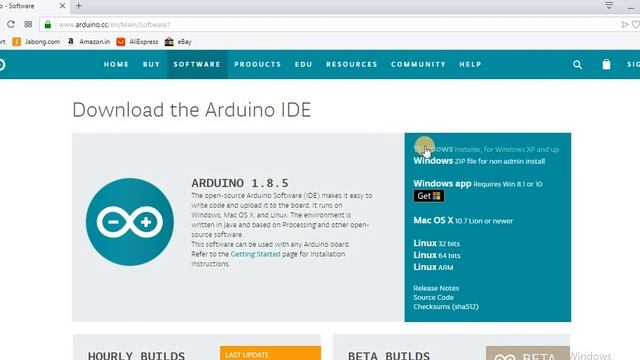The width and height of the screenshot is (640, 360).
Task: Open the shopping bag cart icon
Action: point(606,64)
